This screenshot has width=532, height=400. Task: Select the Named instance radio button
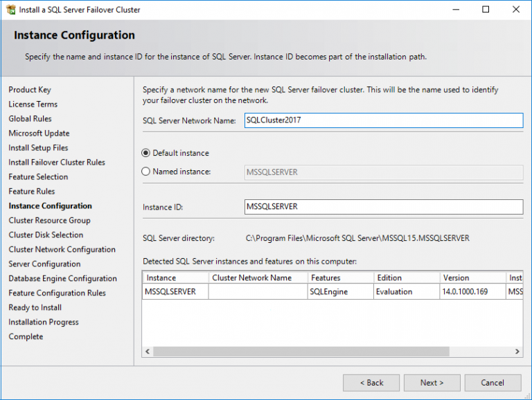(x=145, y=172)
